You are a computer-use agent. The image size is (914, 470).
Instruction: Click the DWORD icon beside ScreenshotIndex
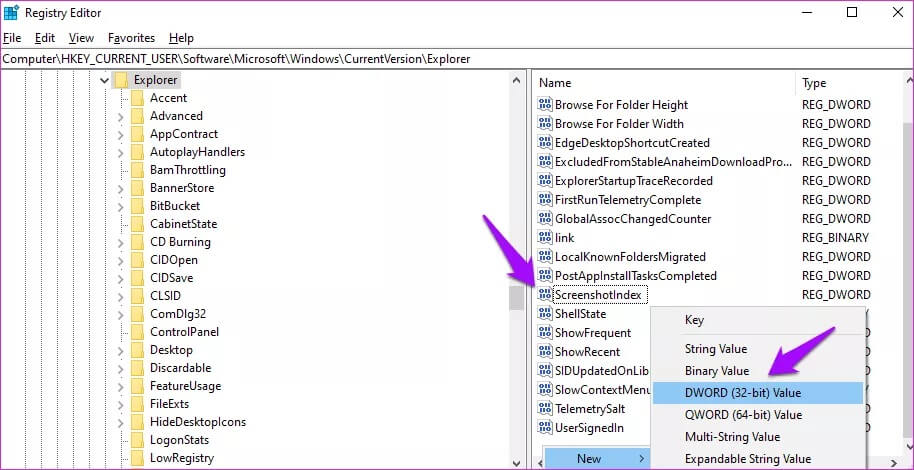[545, 294]
